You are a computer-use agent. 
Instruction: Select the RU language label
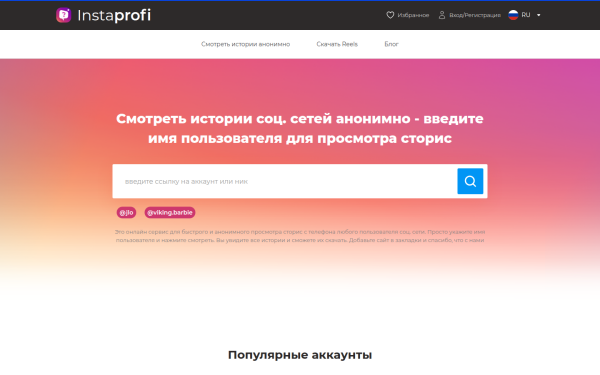(526, 15)
